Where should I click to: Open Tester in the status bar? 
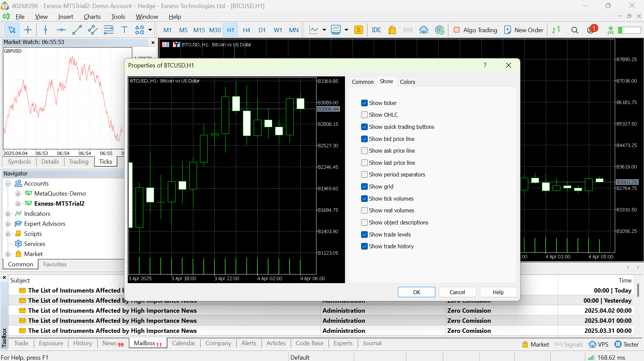pos(627,345)
